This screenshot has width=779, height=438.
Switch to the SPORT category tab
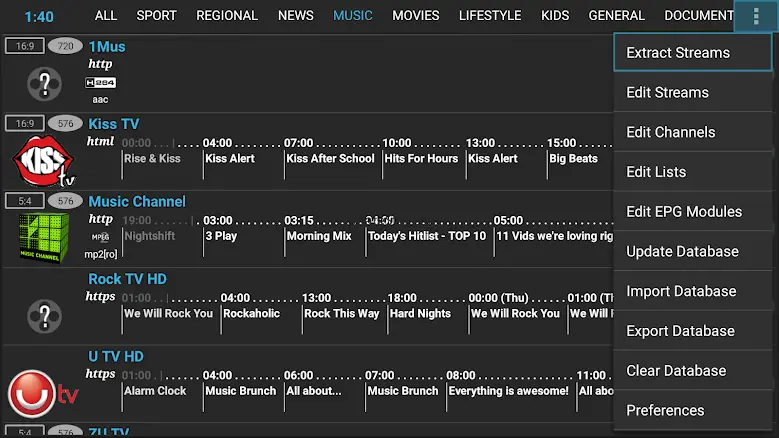tap(156, 16)
